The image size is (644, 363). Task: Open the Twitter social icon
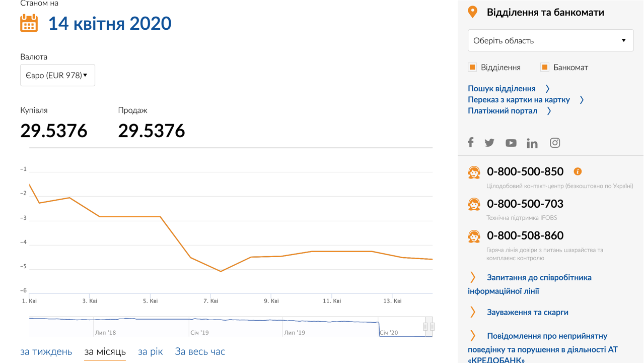pyautogui.click(x=489, y=143)
